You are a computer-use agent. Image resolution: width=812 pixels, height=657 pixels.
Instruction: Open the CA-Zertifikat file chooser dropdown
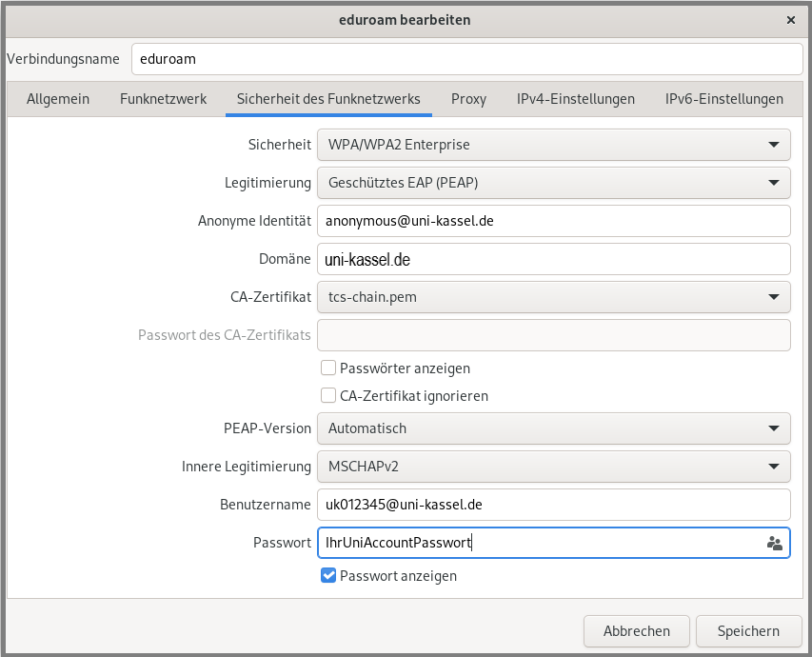(x=553, y=297)
